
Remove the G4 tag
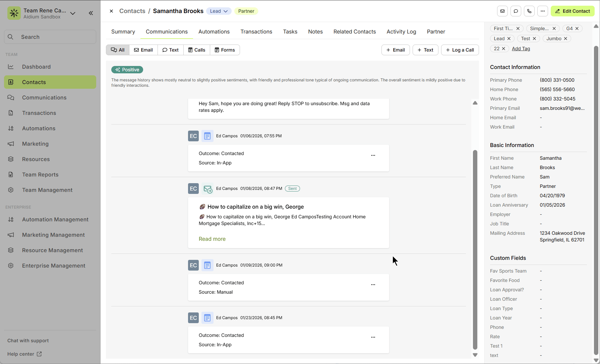tap(577, 28)
